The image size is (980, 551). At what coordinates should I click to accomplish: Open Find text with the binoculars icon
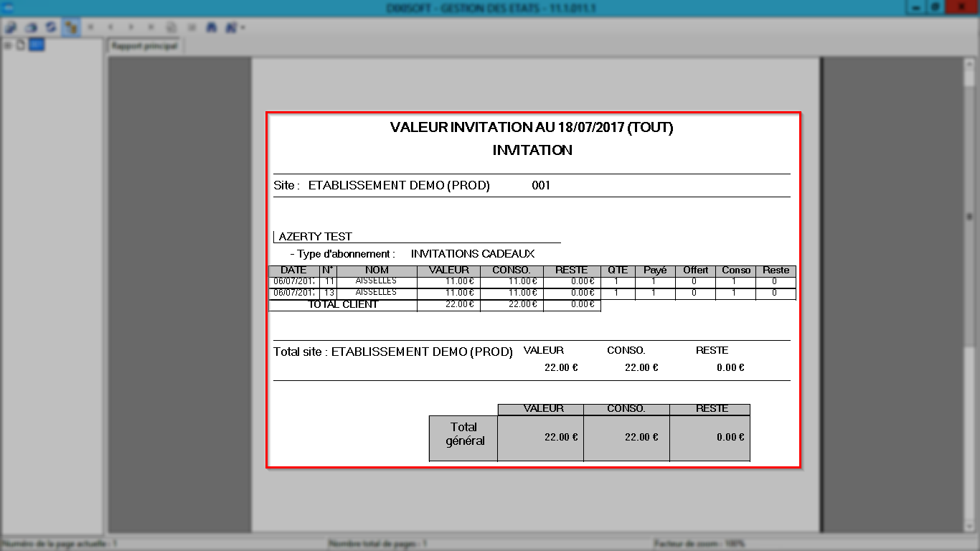(212, 27)
